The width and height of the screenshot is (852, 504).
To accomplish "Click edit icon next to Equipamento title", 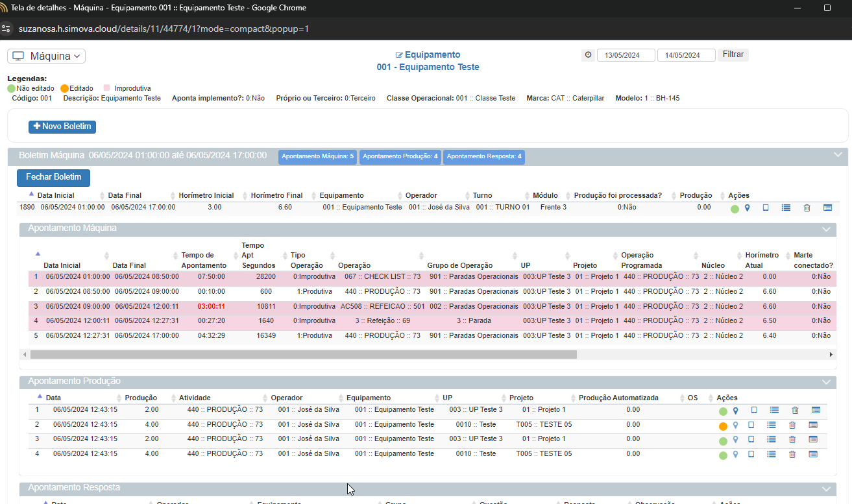I will (x=399, y=55).
